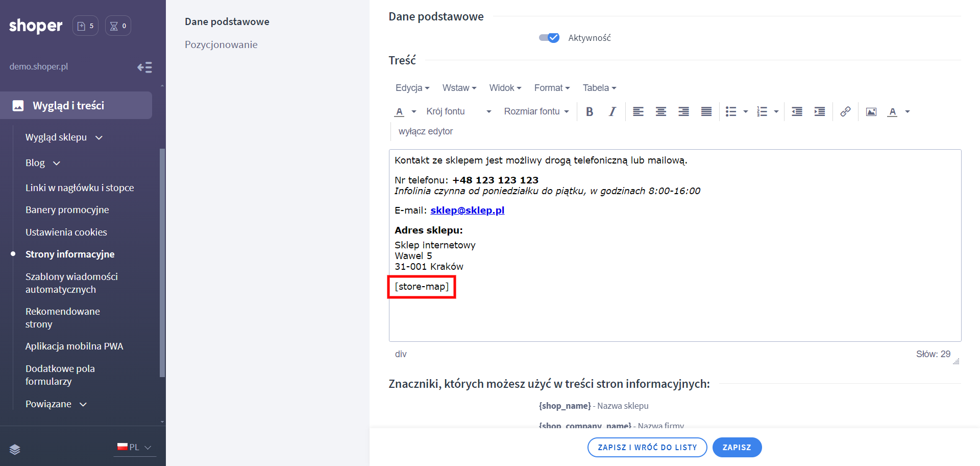Click the ZAPISZ I WRÓĆ DO LISTY button
The width and height of the screenshot is (980, 466).
point(647,448)
